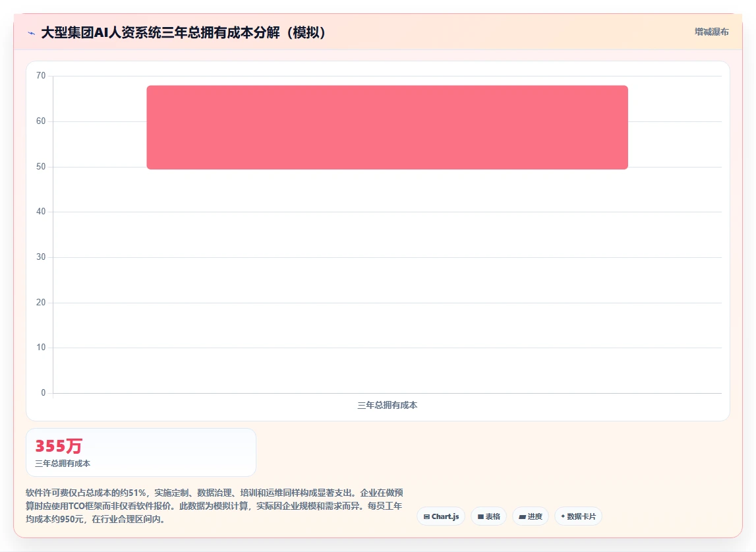756x552 pixels.
Task: Click the description paragraph starting 软件许可费
Action: tap(214, 506)
